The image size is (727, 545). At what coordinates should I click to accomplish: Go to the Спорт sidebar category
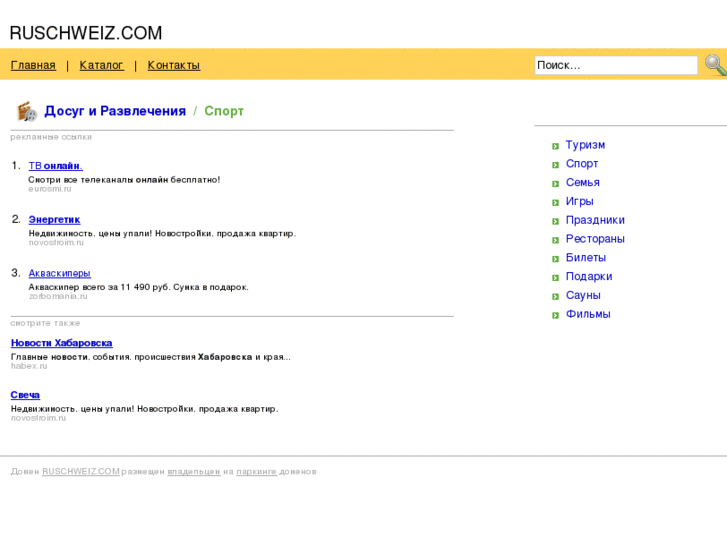tap(582, 164)
